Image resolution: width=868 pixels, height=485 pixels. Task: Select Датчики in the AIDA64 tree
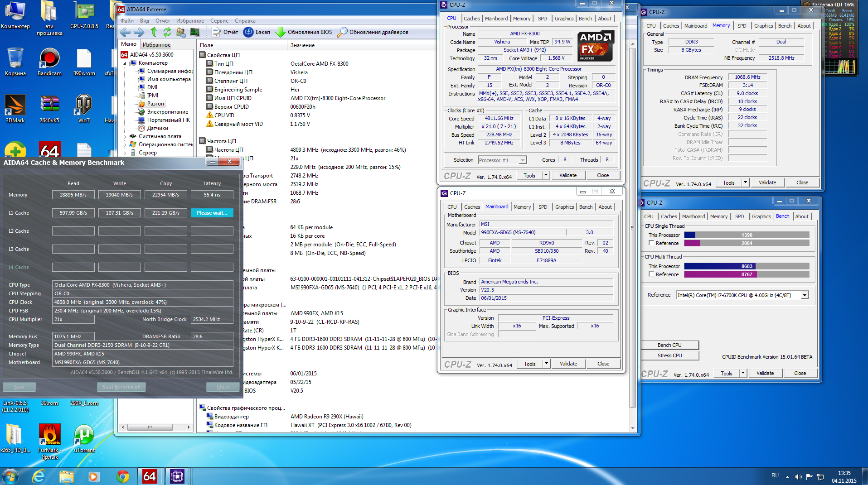coord(157,128)
